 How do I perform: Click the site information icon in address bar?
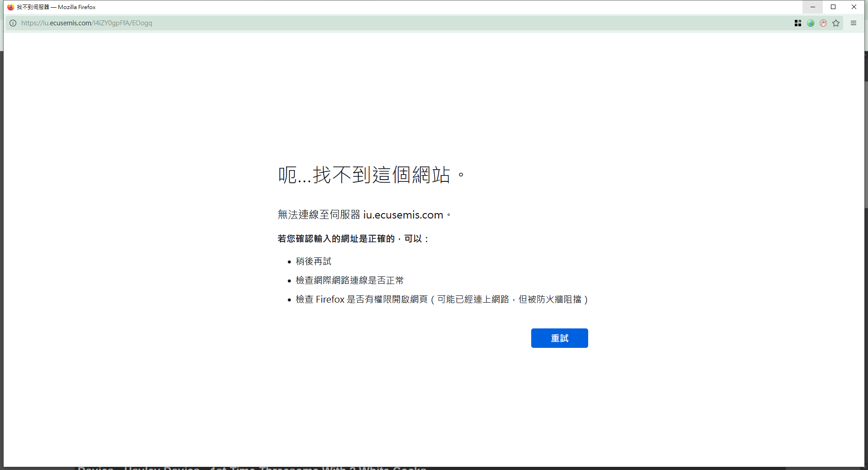pos(13,23)
